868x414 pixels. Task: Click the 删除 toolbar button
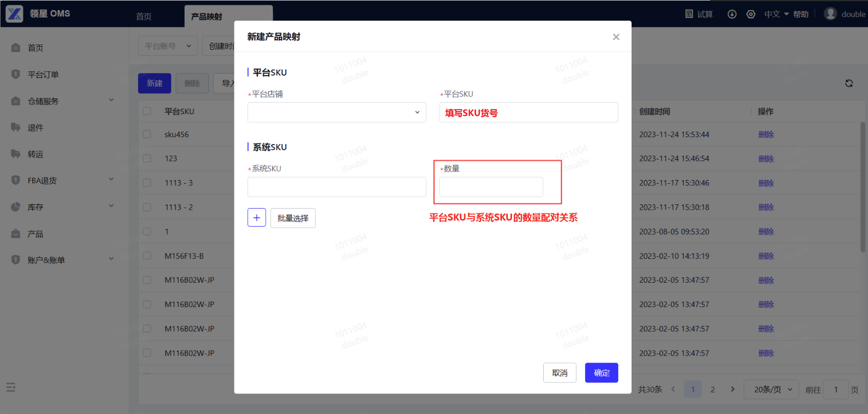192,83
